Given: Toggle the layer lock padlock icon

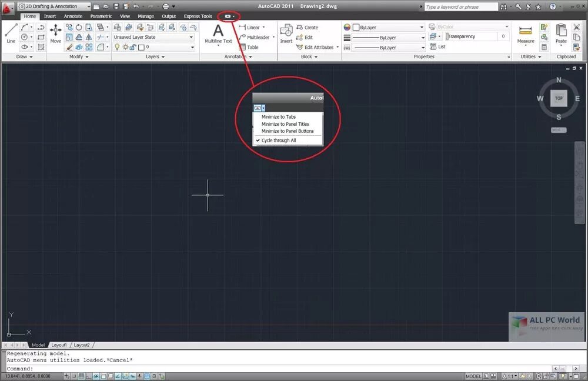Looking at the screenshot, I should point(133,47).
